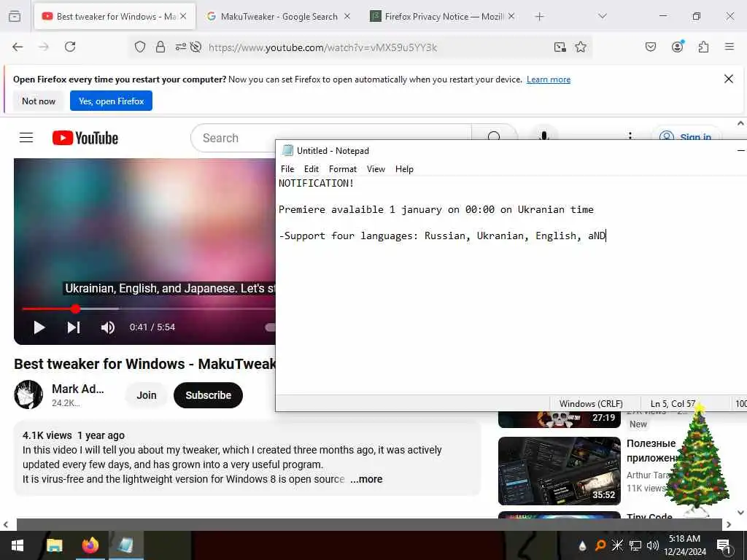Click the water drop tray icon
The width and height of the screenshot is (747, 560).
[582, 545]
